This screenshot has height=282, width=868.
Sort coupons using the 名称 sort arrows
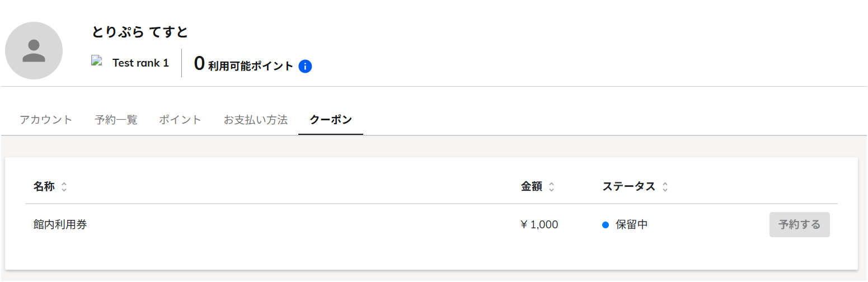click(x=64, y=187)
